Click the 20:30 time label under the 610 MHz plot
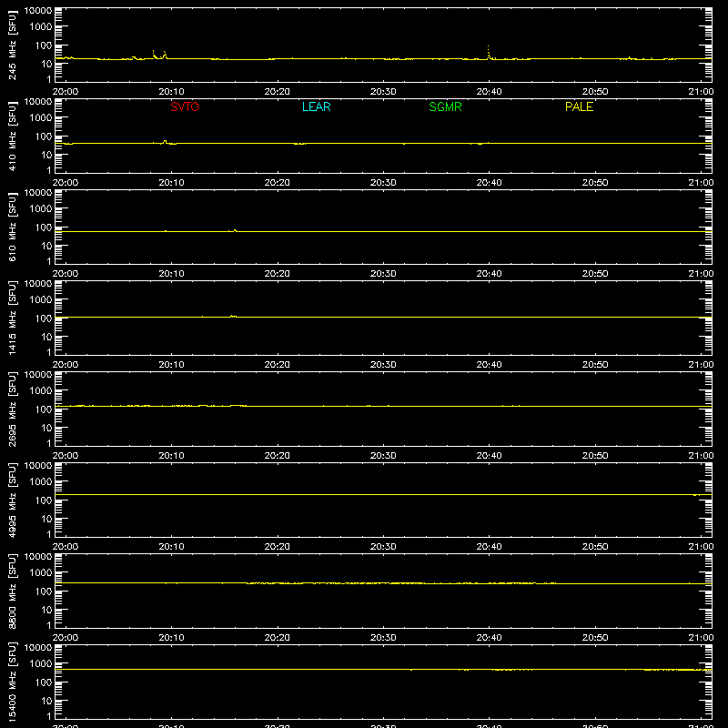Screen dimensions: 728x728 [383, 274]
